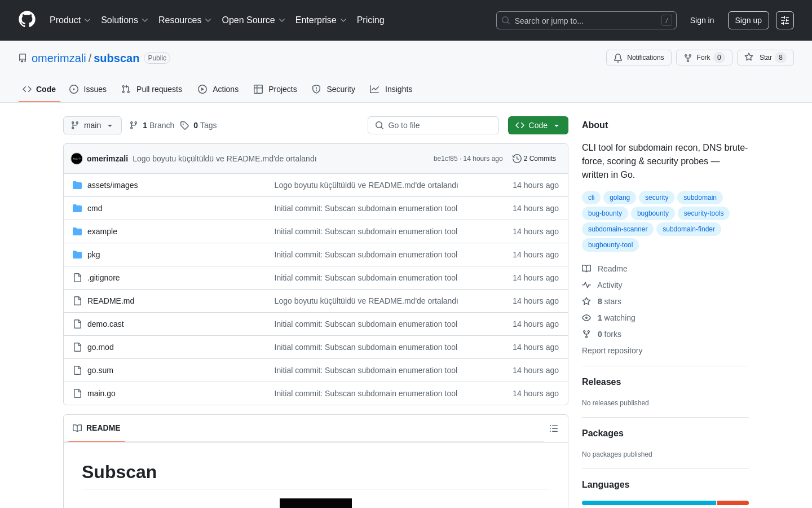The image size is (812, 508).
Task: Click the fork icon beside 0 forks
Action: (586, 334)
